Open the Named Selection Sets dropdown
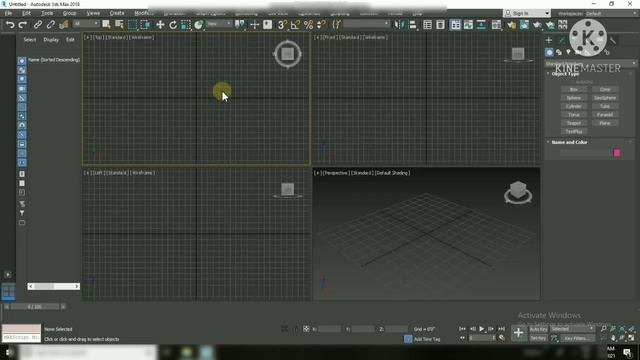 (366, 24)
